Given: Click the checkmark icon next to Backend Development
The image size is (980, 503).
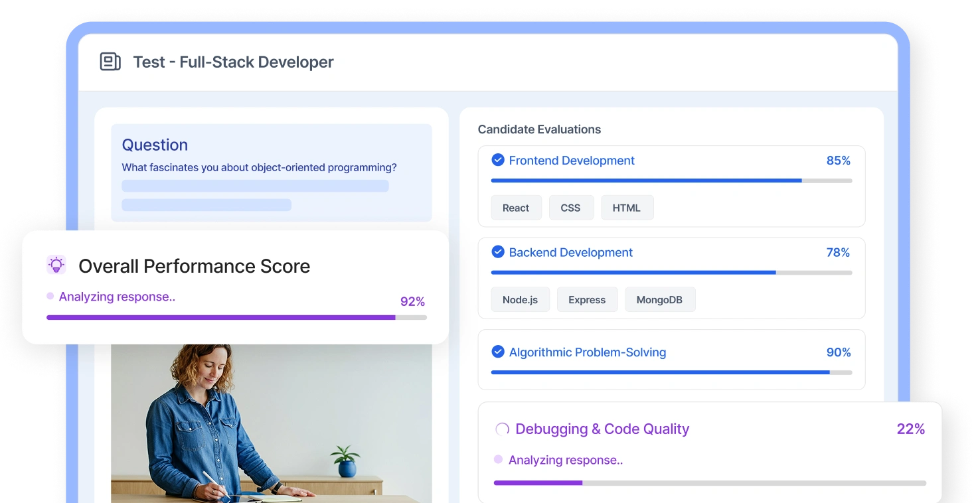Looking at the screenshot, I should pyautogui.click(x=497, y=252).
